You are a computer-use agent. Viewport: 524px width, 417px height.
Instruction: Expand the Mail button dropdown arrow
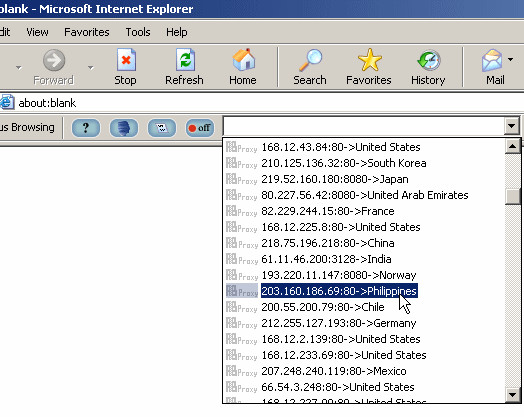[x=510, y=59]
